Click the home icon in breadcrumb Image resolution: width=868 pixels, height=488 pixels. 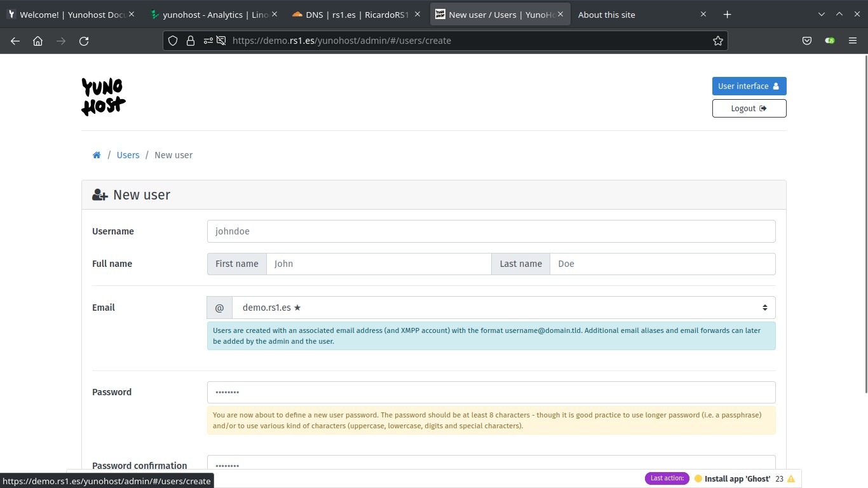point(97,155)
